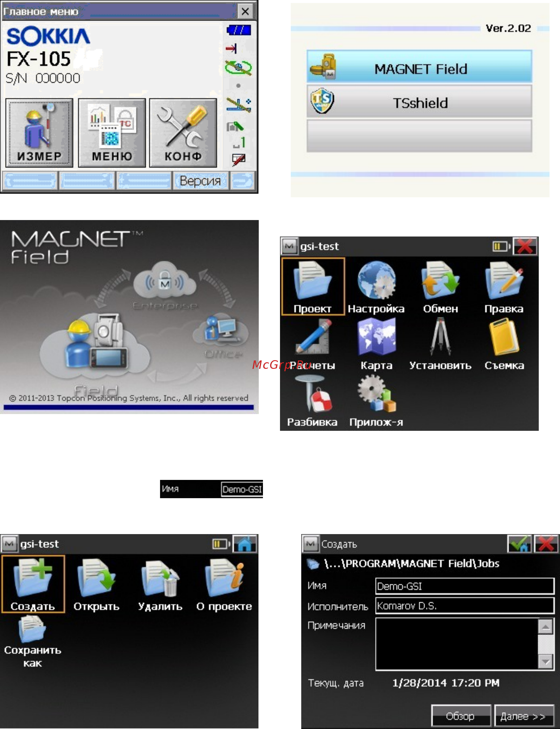The image size is (560, 729).
Task: Click the Примечания scrollbar up arrow
Action: 545,627
